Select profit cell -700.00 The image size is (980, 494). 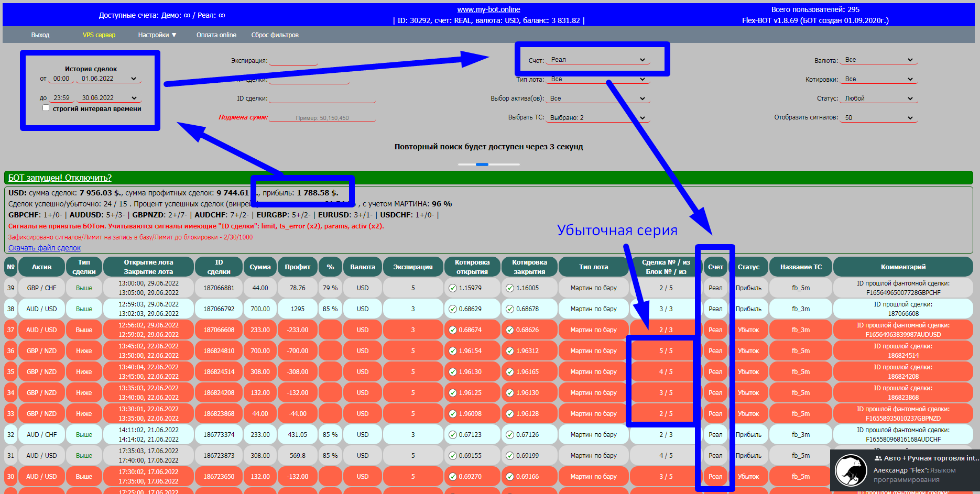[298, 350]
